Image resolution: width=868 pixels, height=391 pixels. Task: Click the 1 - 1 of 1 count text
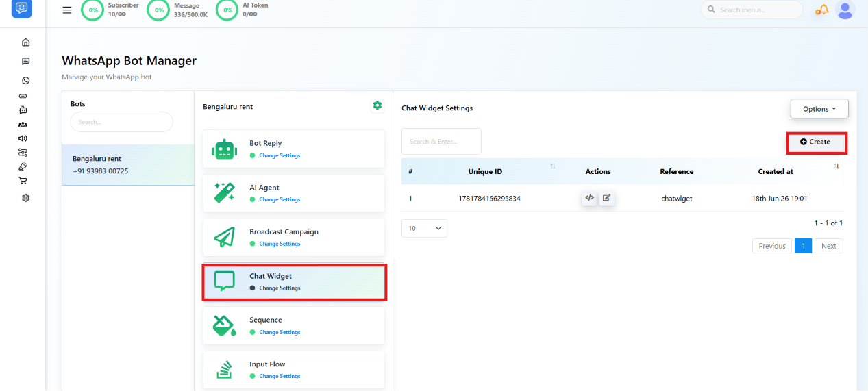(828, 223)
